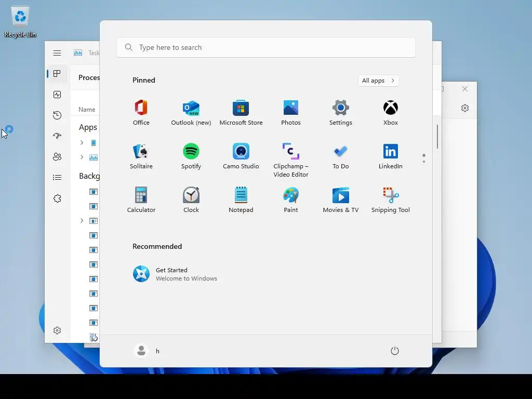This screenshot has width=532, height=399.
Task: Open Movies & TV
Action: point(341,200)
